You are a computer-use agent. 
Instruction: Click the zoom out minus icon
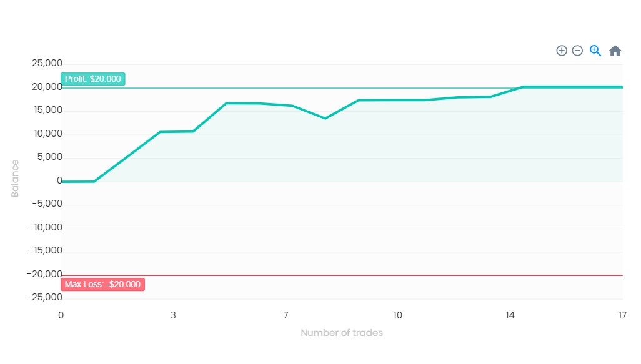coord(577,51)
